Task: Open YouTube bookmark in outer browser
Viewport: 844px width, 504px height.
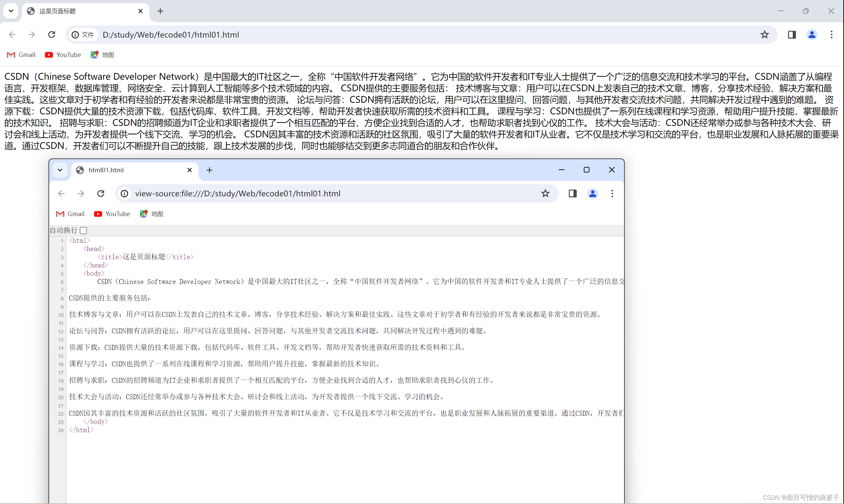Action: (63, 55)
